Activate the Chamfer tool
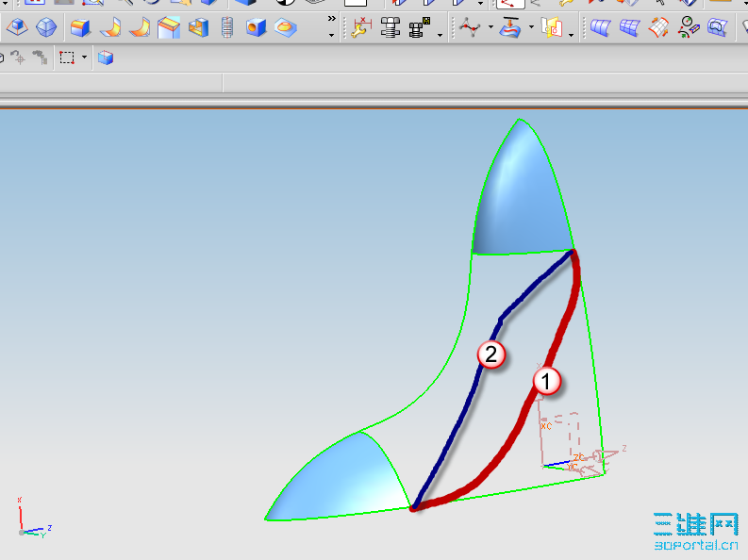The image size is (748, 560). (x=169, y=27)
